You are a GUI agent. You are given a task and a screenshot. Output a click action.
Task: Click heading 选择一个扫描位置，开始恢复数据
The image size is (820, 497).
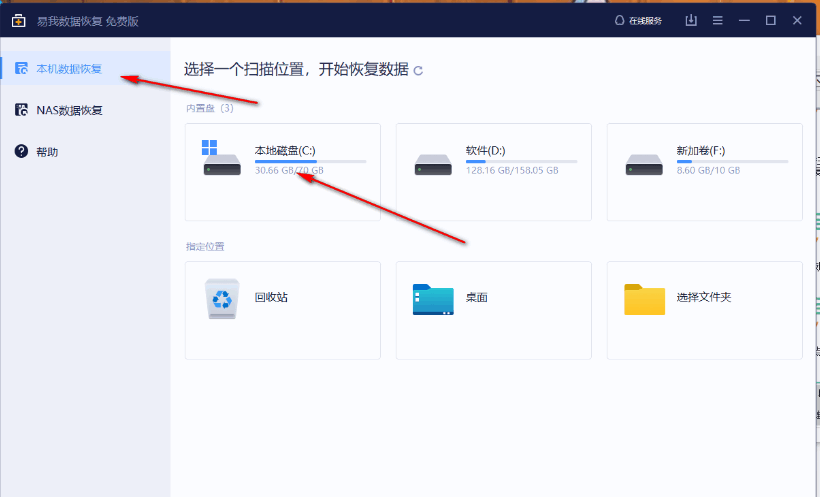296,69
